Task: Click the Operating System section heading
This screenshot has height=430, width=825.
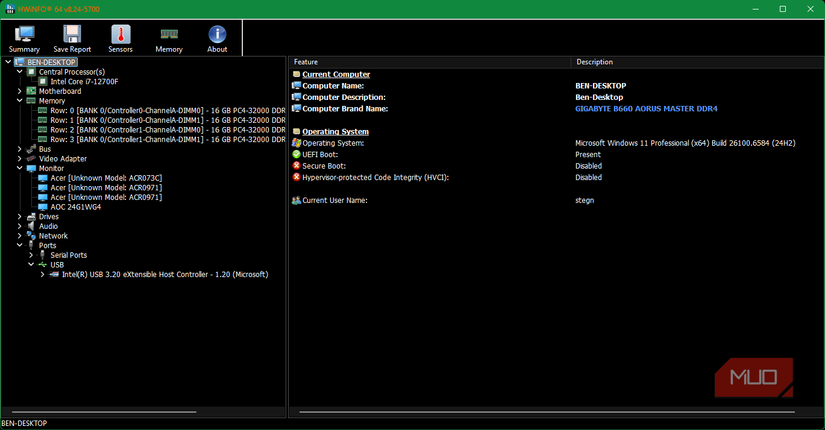Action: coord(335,132)
